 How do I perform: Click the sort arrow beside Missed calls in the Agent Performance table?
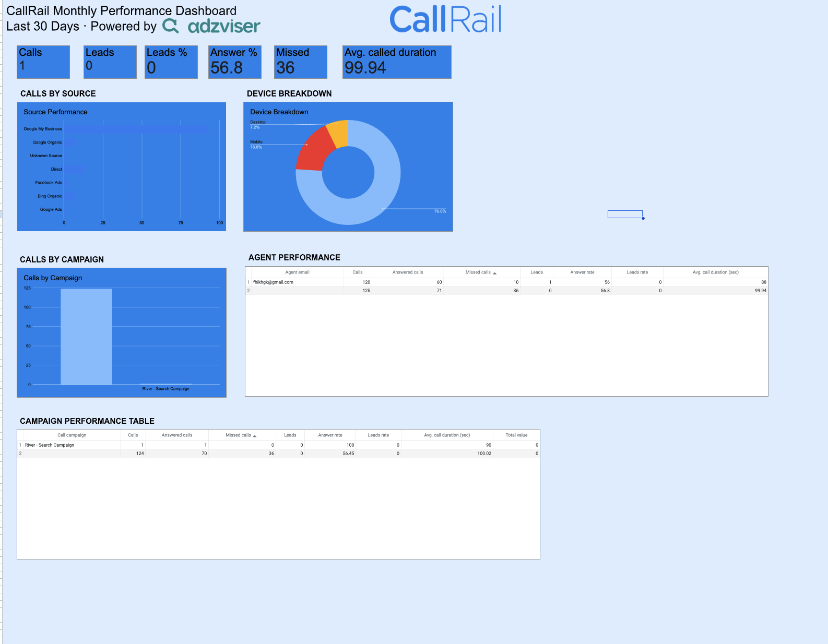click(494, 273)
